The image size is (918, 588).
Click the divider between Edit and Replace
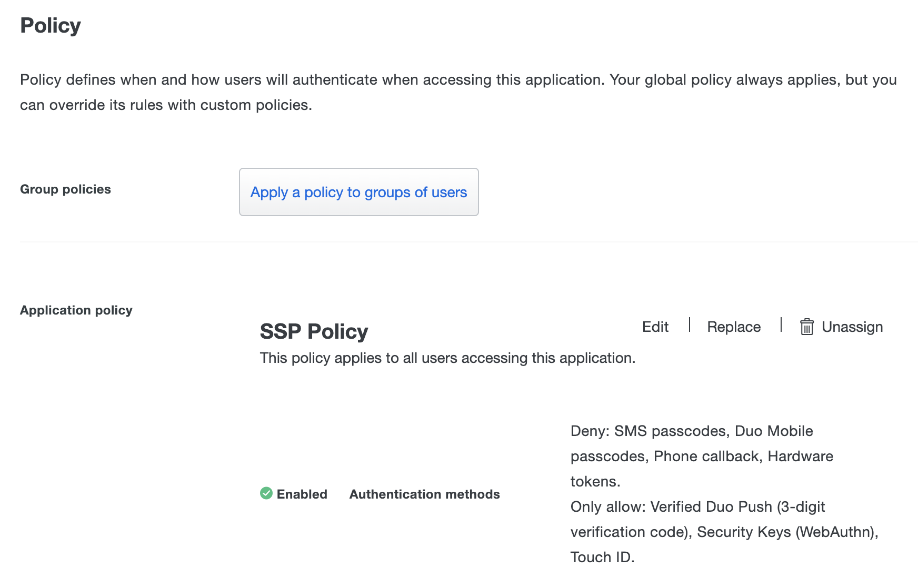click(688, 327)
